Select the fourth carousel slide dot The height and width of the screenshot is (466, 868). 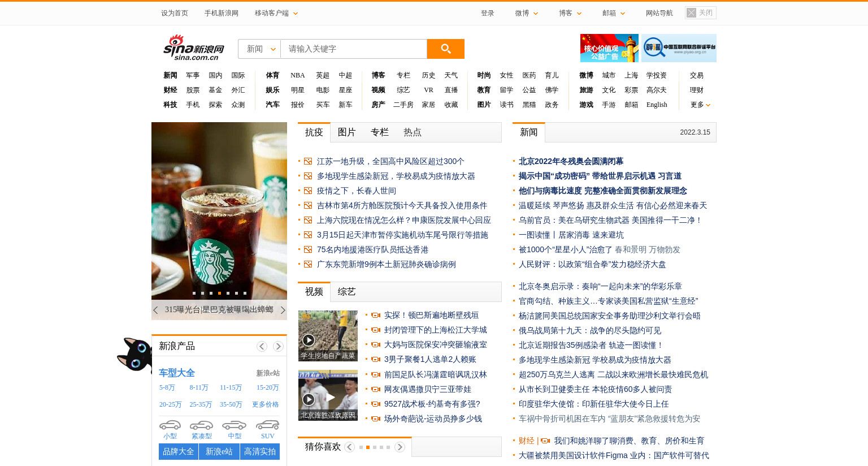click(x=219, y=293)
